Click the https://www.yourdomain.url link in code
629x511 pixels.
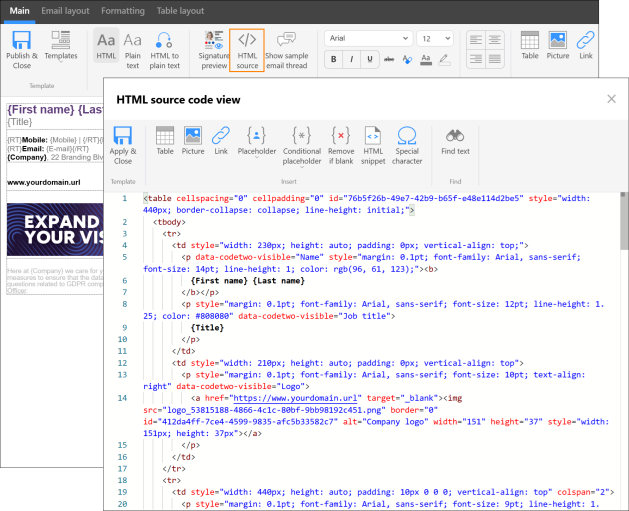coord(295,398)
